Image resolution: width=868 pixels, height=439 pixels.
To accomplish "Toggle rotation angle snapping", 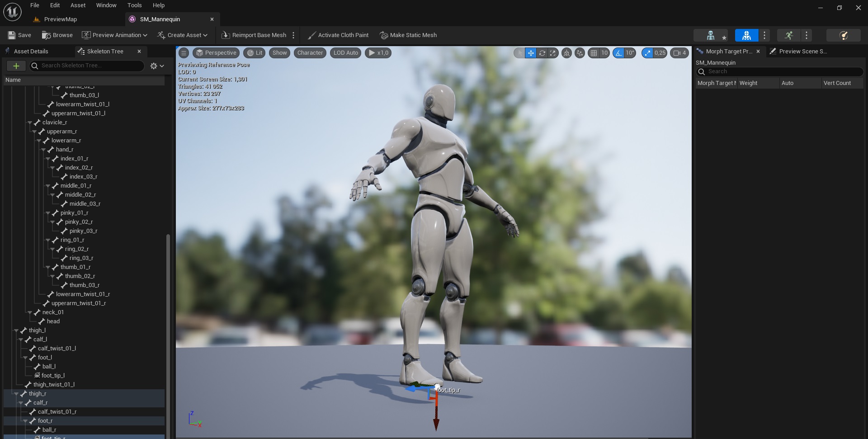I will 618,53.
